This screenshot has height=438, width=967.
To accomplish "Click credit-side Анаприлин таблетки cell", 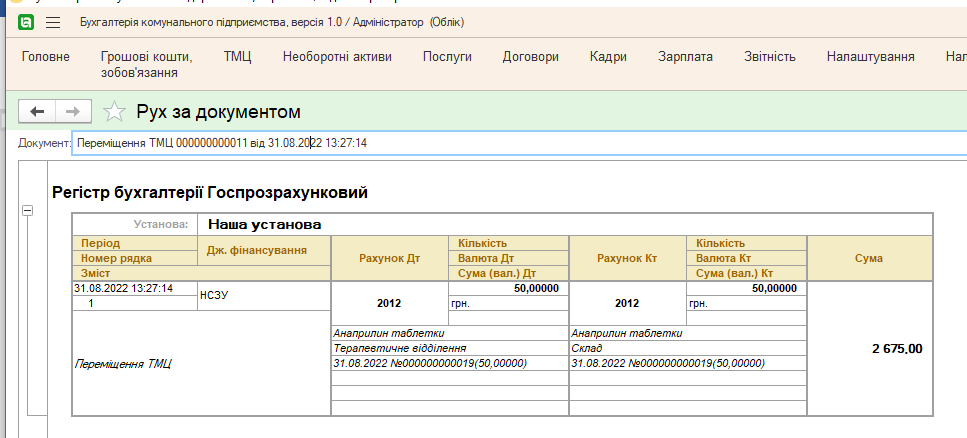I will coord(688,334).
